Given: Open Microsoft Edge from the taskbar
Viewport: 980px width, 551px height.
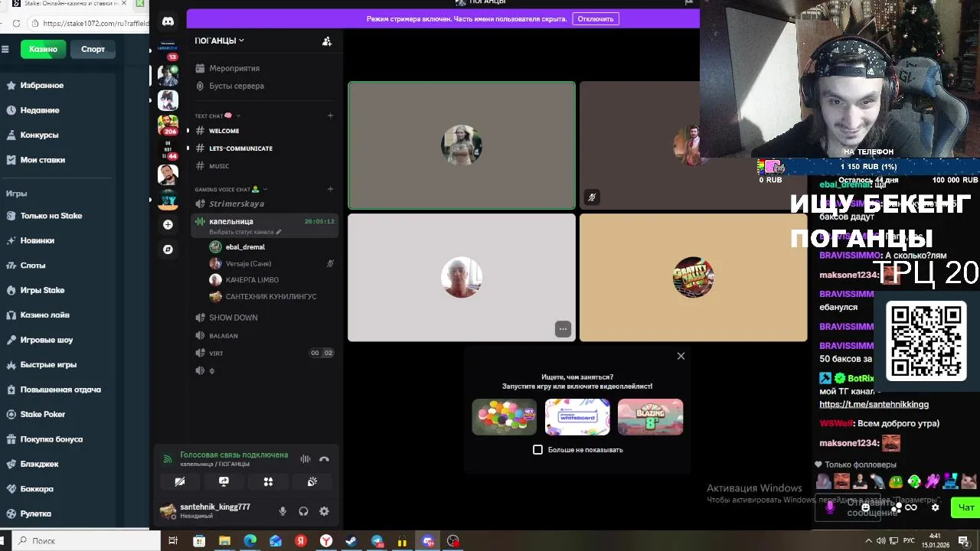Looking at the screenshot, I should (x=250, y=541).
